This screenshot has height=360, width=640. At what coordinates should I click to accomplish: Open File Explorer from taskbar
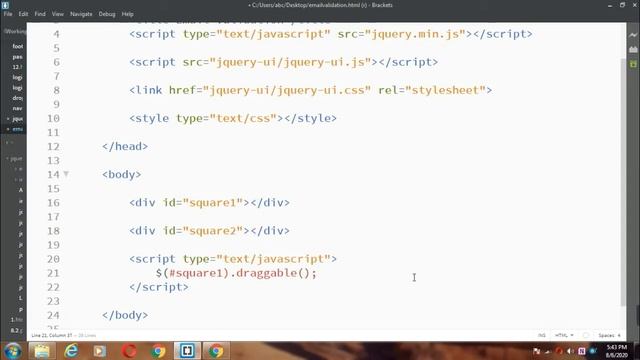[x=42, y=351]
